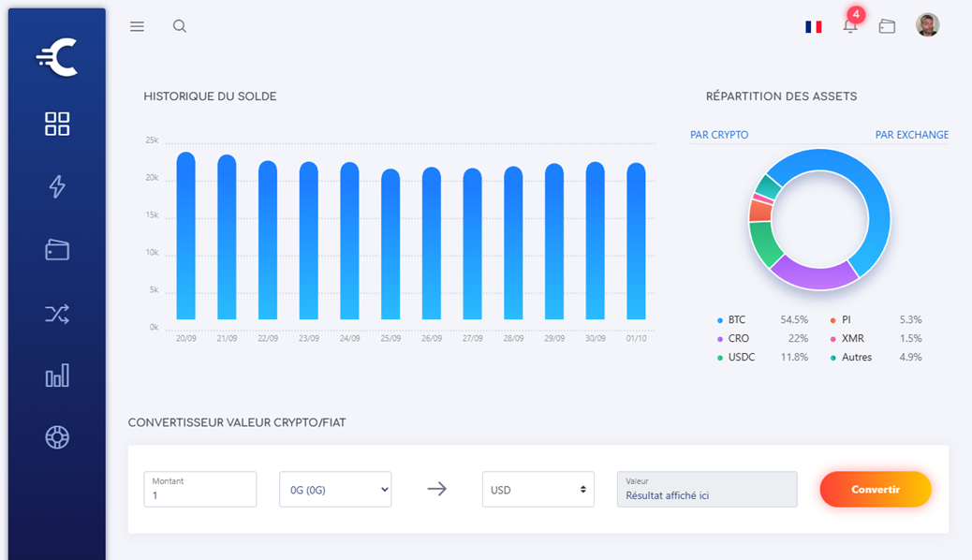972x560 pixels.
Task: Click the lightning bolt sidebar icon
Action: tap(57, 186)
